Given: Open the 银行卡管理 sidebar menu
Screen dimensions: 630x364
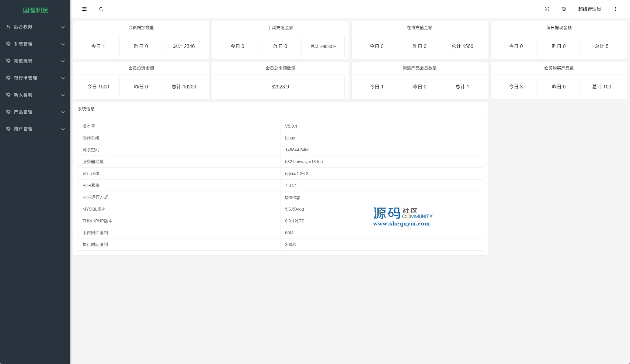Looking at the screenshot, I should click(x=26, y=78).
